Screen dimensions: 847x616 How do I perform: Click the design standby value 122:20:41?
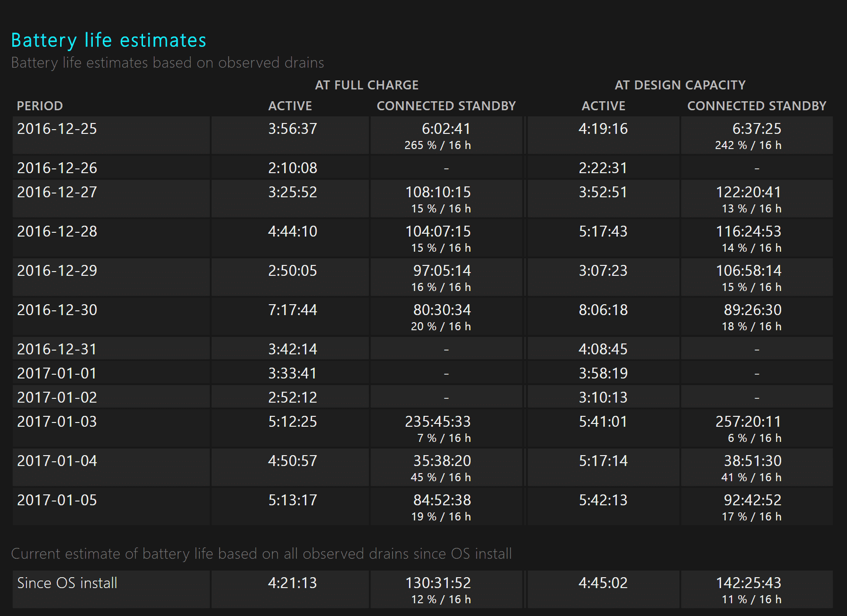(749, 192)
